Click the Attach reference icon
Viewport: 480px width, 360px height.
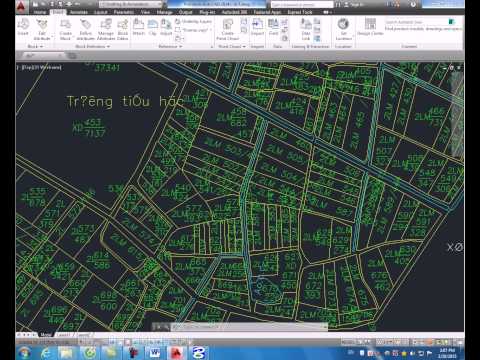pyautogui.click(x=139, y=27)
